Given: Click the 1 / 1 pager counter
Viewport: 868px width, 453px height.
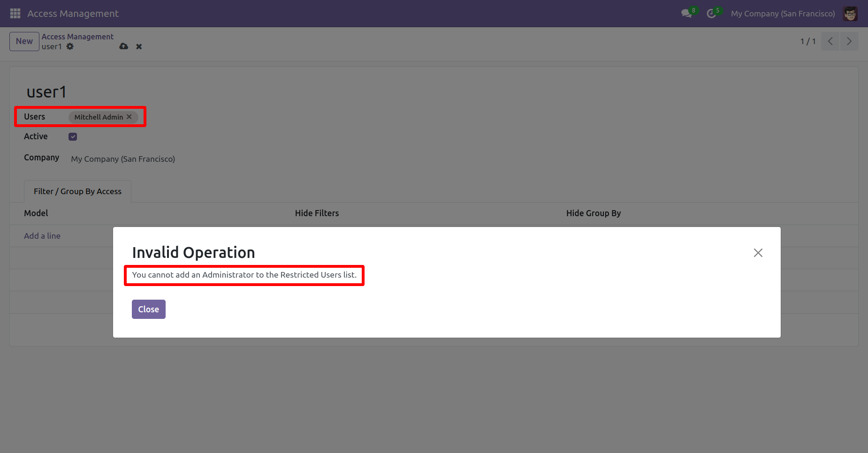Looking at the screenshot, I should coord(808,41).
